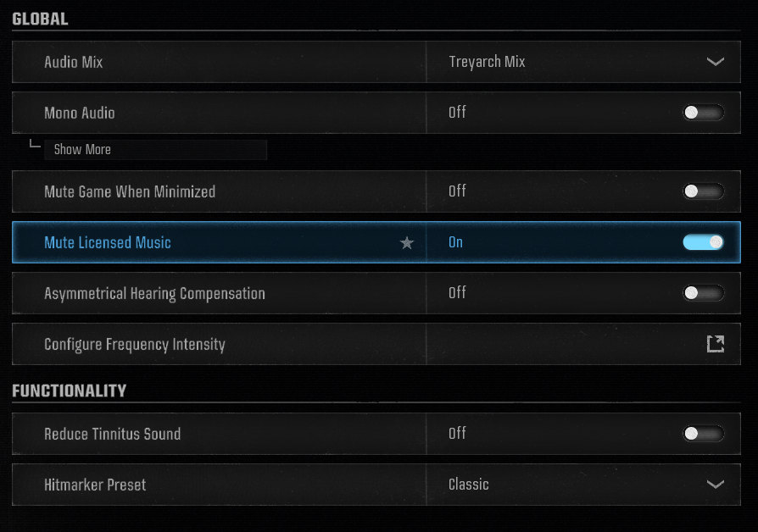Switch on Reduce Tinnitus Sound toggle
This screenshot has width=758, height=532.
point(703,434)
